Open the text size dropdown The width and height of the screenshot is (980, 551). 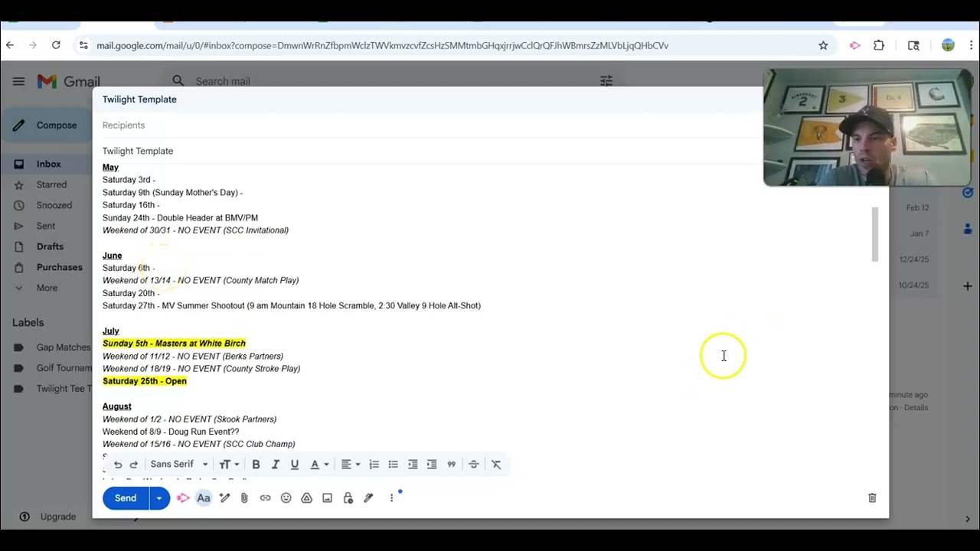(229, 465)
